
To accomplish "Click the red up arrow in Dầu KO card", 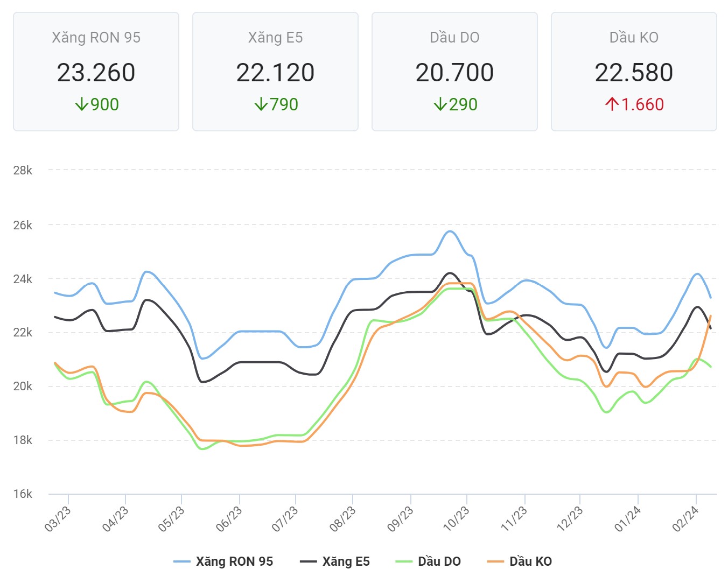I will tap(612, 104).
